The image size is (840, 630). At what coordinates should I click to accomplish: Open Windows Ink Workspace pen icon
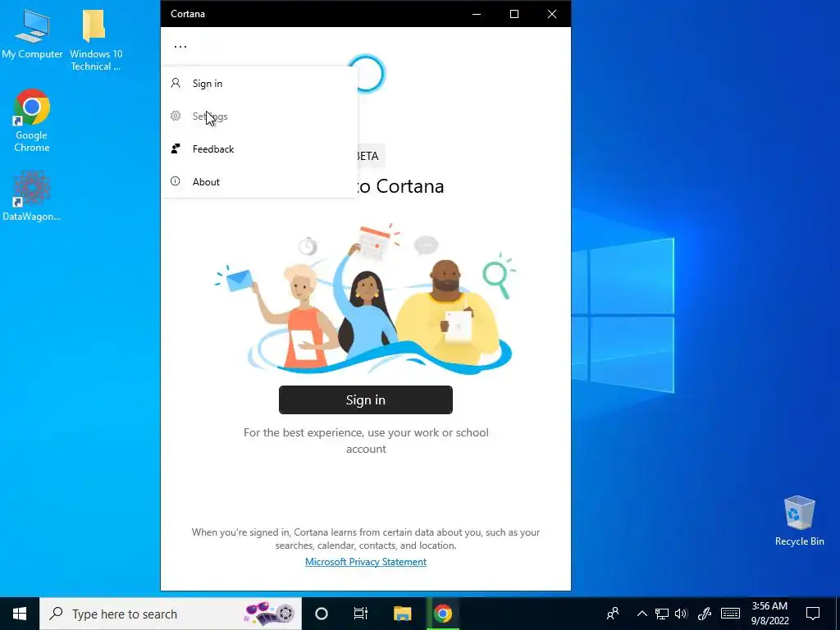click(x=705, y=614)
